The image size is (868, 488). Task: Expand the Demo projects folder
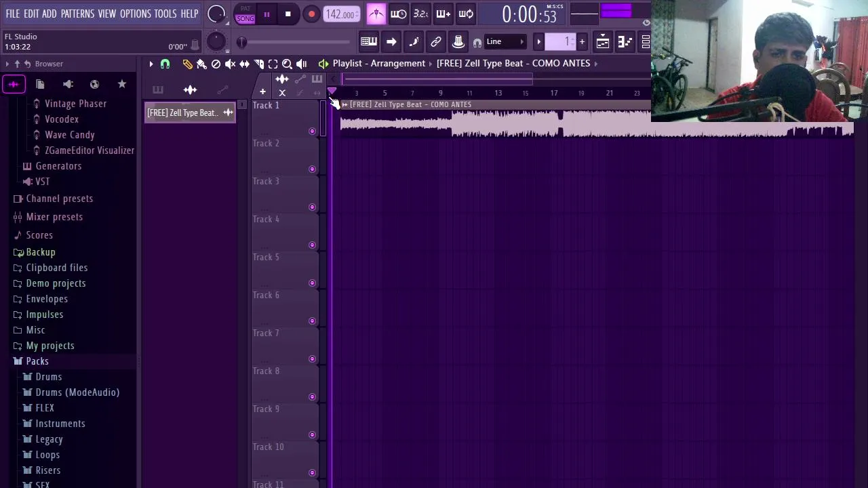click(50, 283)
